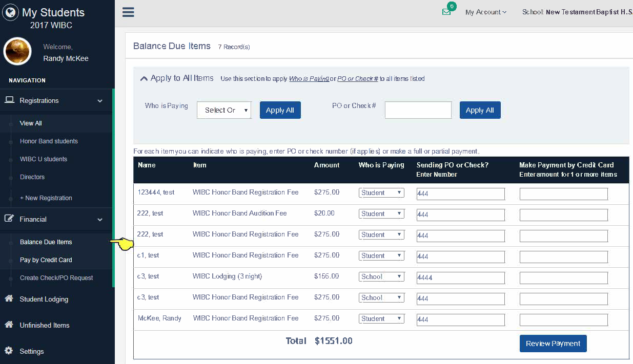Start a + New Registration
The width and height of the screenshot is (633, 364).
pos(46,198)
